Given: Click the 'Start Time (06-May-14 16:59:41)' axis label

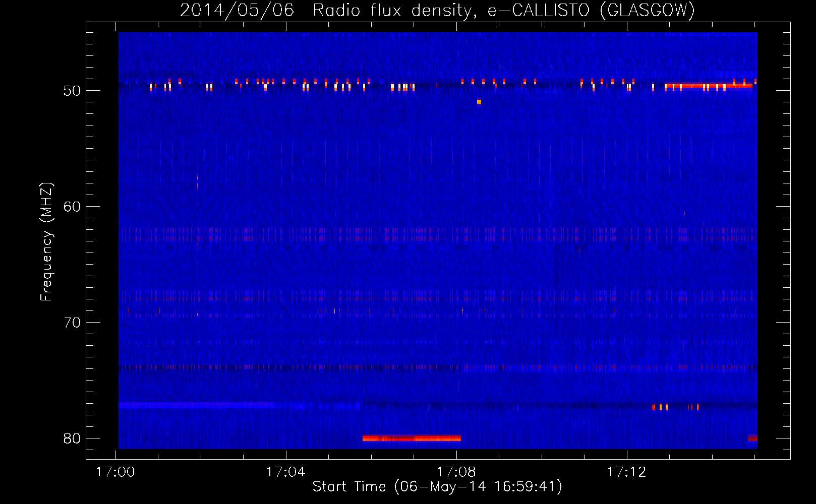Looking at the screenshot, I should tap(437, 487).
